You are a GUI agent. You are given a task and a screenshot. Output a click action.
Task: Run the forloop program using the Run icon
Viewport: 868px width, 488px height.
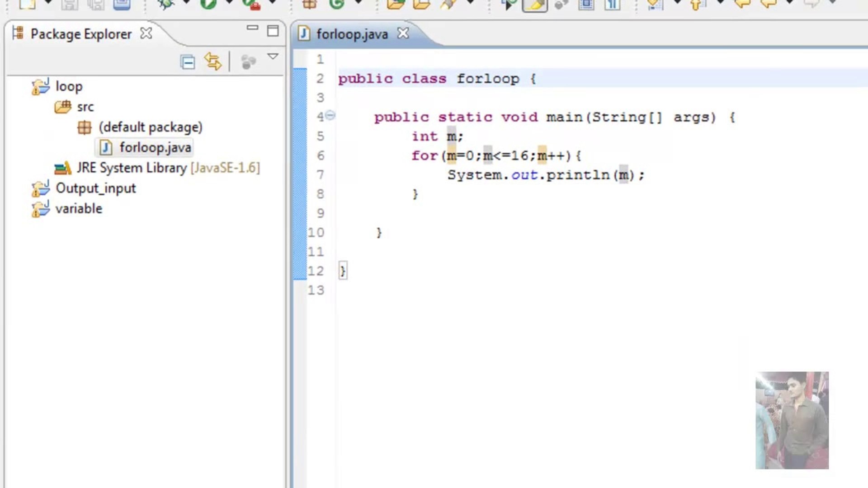208,4
